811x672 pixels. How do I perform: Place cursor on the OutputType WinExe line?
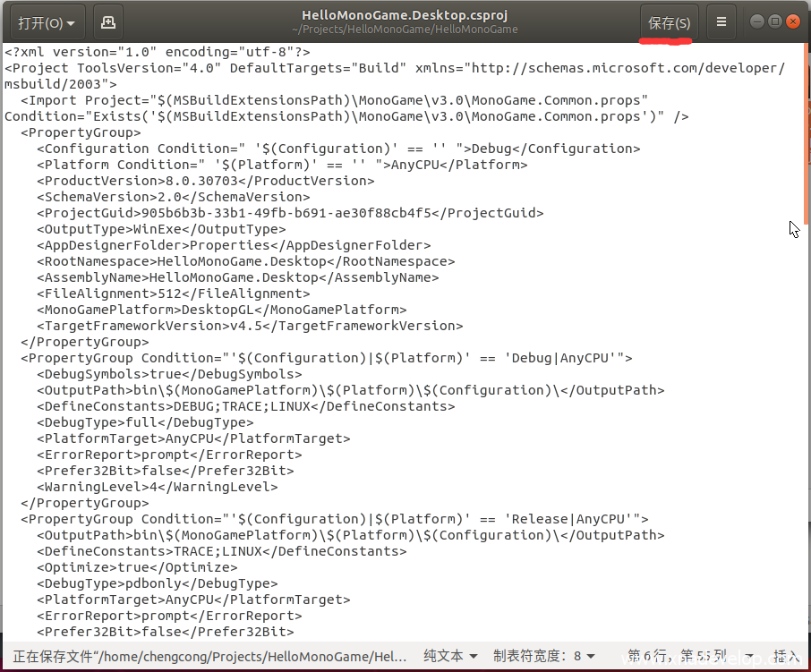[x=161, y=229]
